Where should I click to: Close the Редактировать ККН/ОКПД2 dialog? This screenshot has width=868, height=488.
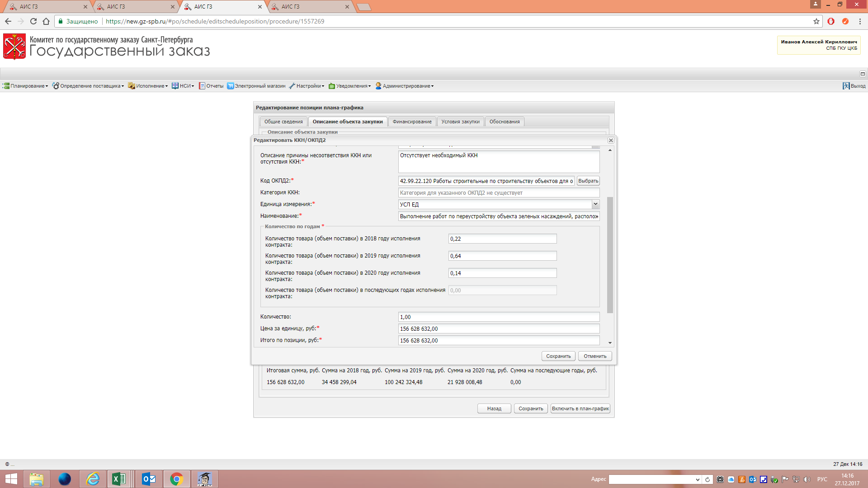tap(611, 141)
